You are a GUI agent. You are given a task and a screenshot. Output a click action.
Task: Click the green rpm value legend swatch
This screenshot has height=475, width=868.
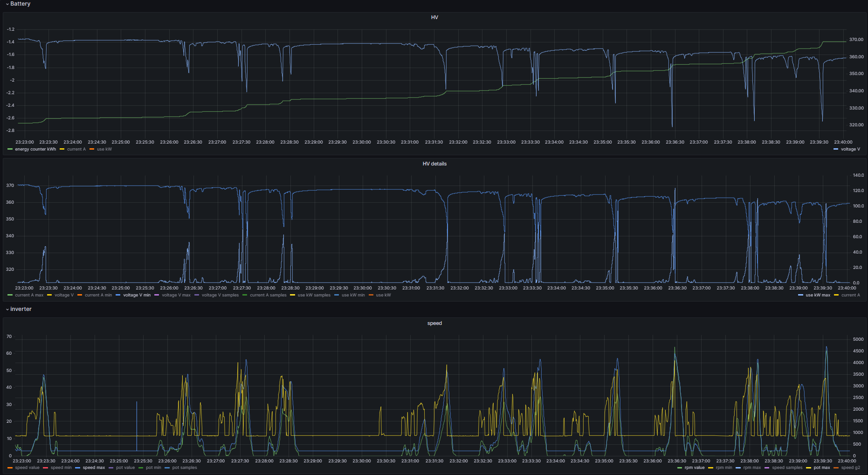click(680, 468)
